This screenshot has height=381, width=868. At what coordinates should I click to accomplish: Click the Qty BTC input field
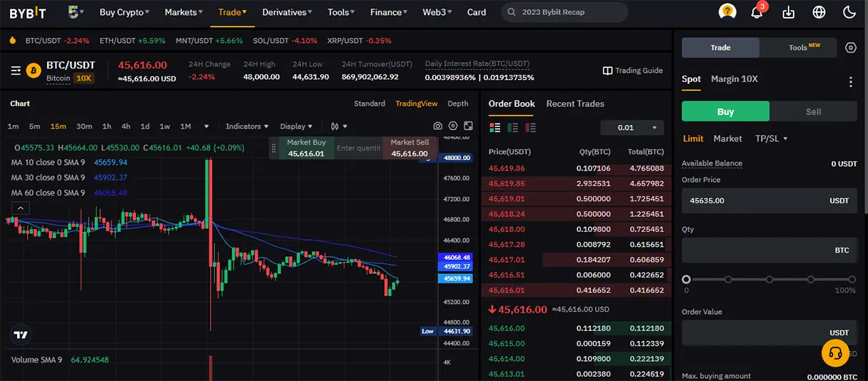coord(769,250)
